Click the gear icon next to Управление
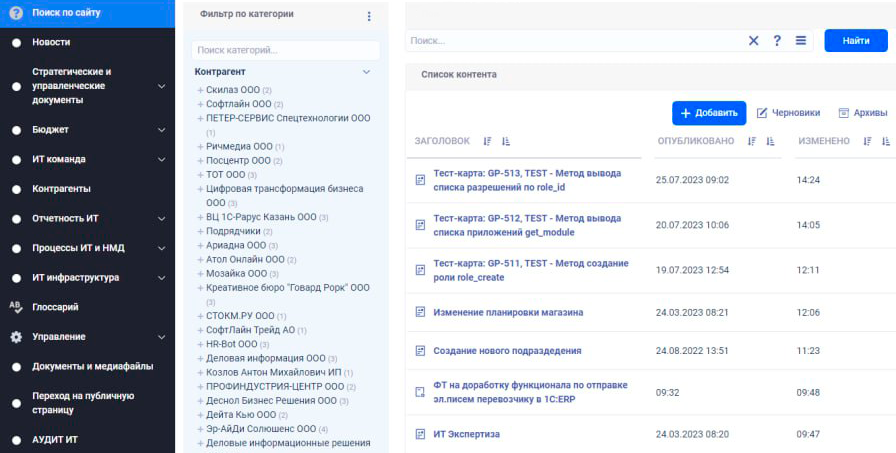896x453 pixels. tap(16, 337)
